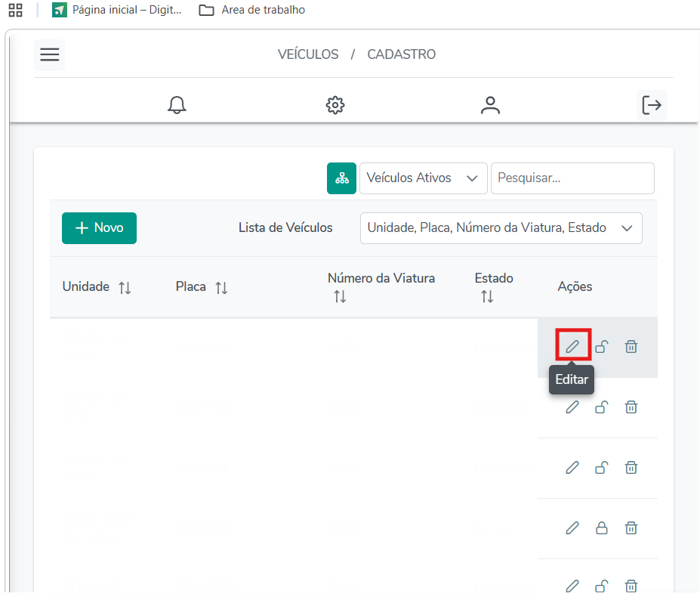Click the green organization hierarchy icon
Screen dimensions: 700x594
[x=341, y=178]
